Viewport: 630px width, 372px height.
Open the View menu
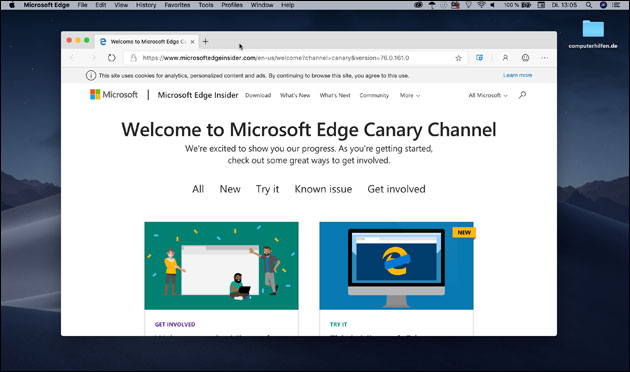[x=121, y=5]
